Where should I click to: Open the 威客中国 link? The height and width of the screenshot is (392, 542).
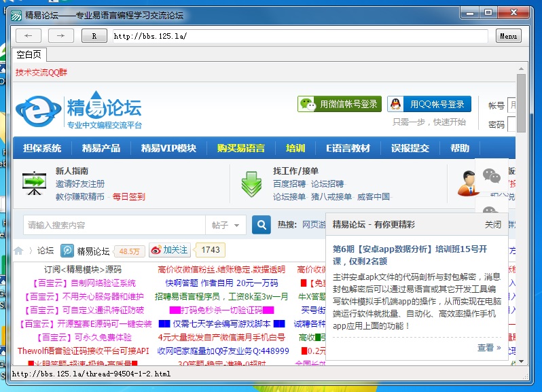(x=374, y=197)
